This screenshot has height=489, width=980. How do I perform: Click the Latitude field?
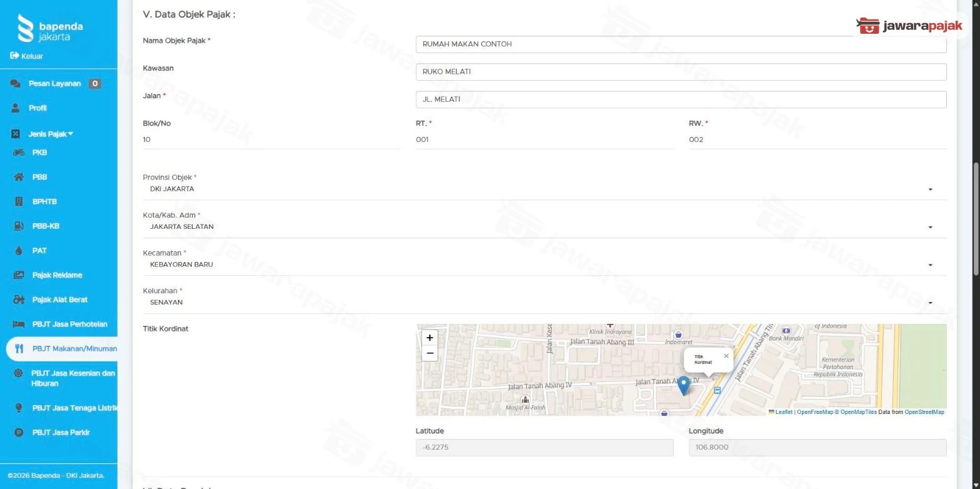(x=544, y=448)
